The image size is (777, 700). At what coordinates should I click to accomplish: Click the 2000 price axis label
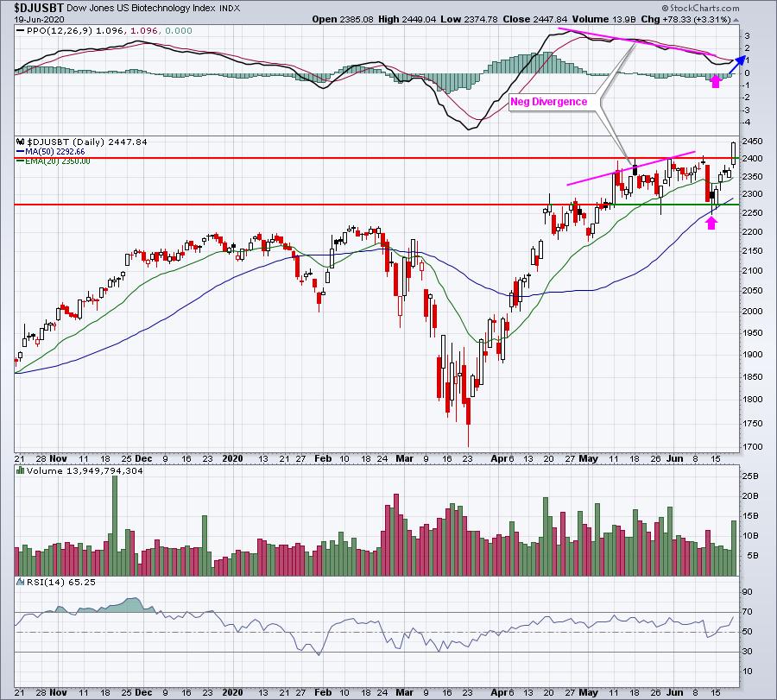point(752,311)
